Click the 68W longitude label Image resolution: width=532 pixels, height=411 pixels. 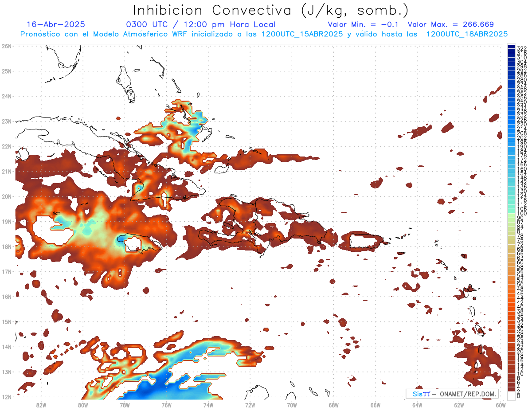(333, 404)
